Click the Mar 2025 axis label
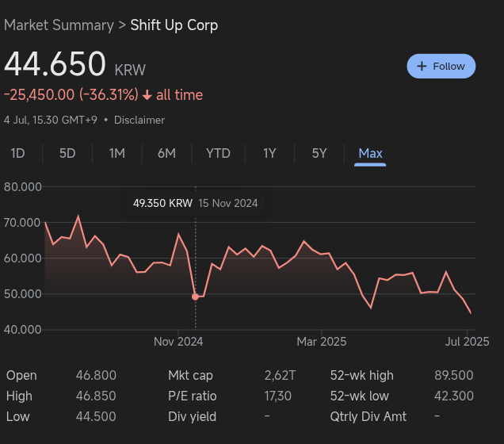Image resolution: width=504 pixels, height=444 pixels. tap(322, 342)
